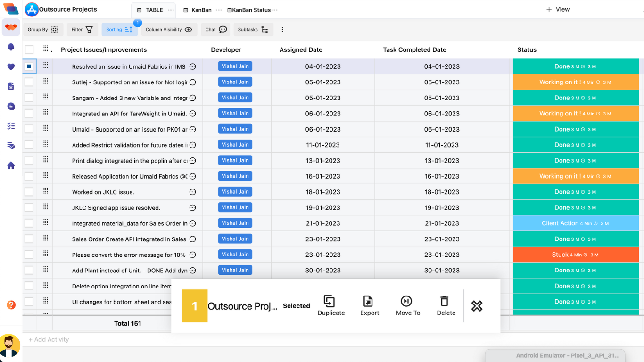Open Working on it status for Sutlej row
The width and height of the screenshot is (644, 362).
click(x=576, y=82)
